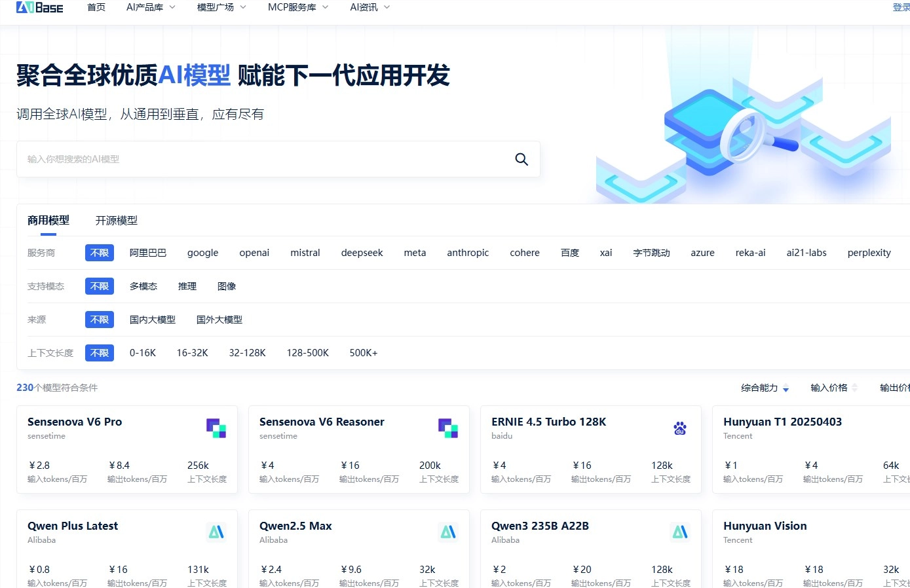Image resolution: width=910 pixels, height=588 pixels.
Task: Expand the AI产品库 dropdown menu
Action: [x=151, y=7]
